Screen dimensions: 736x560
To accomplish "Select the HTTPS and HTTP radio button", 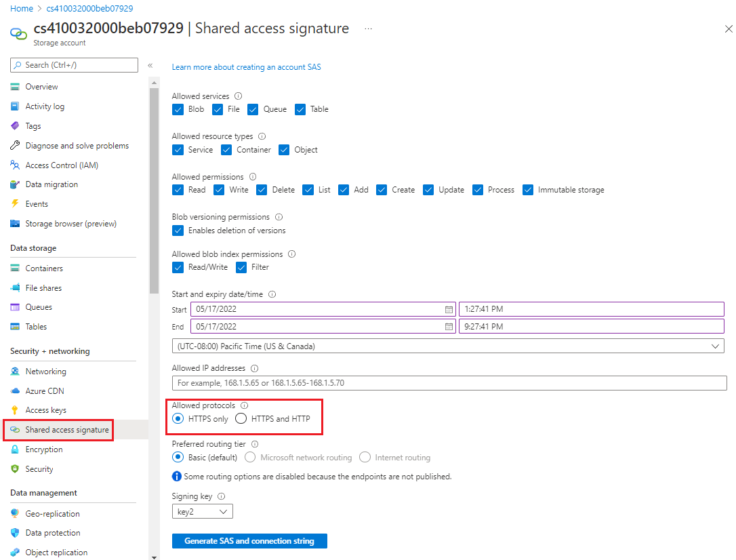I will coord(241,418).
